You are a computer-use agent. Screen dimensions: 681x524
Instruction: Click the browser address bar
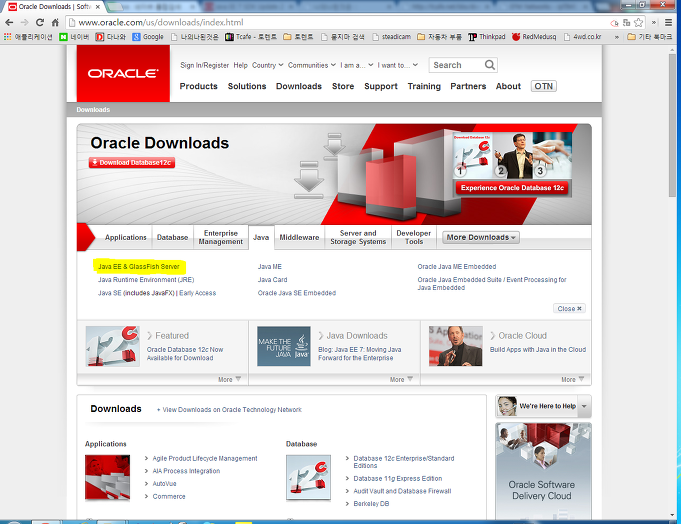(339, 23)
